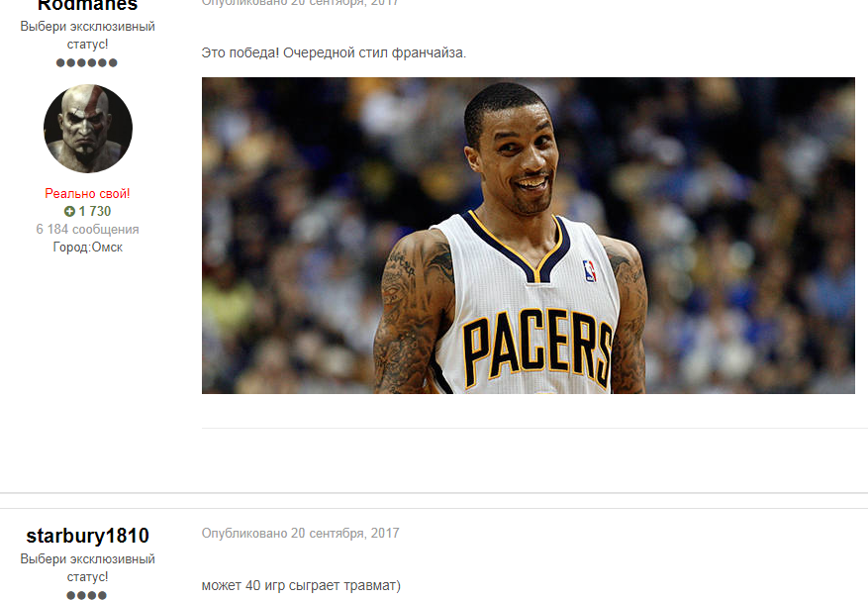Open the Pacers player image in post

pos(529,236)
